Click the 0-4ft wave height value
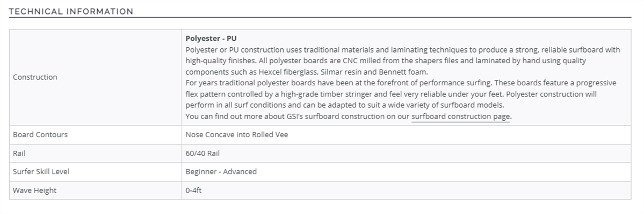The image size is (644, 214). pyautogui.click(x=193, y=190)
